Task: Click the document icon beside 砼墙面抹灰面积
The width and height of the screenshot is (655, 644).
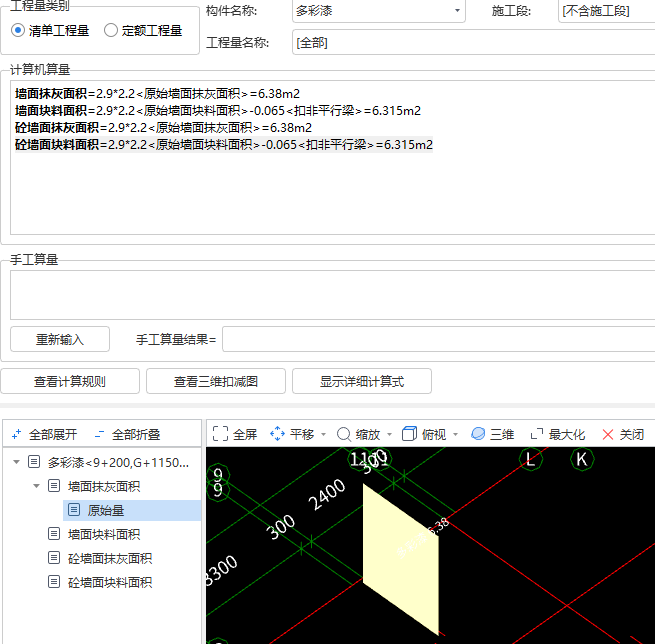Action: click(x=54, y=558)
